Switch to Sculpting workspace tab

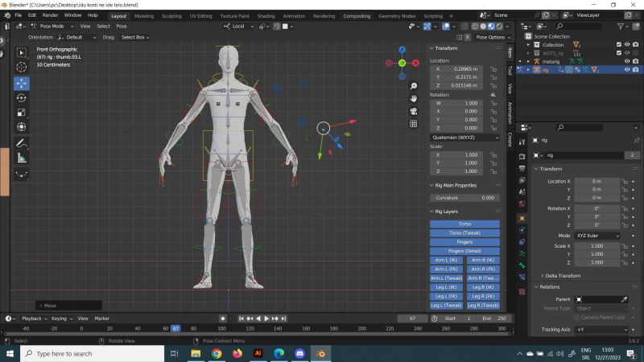(x=171, y=16)
